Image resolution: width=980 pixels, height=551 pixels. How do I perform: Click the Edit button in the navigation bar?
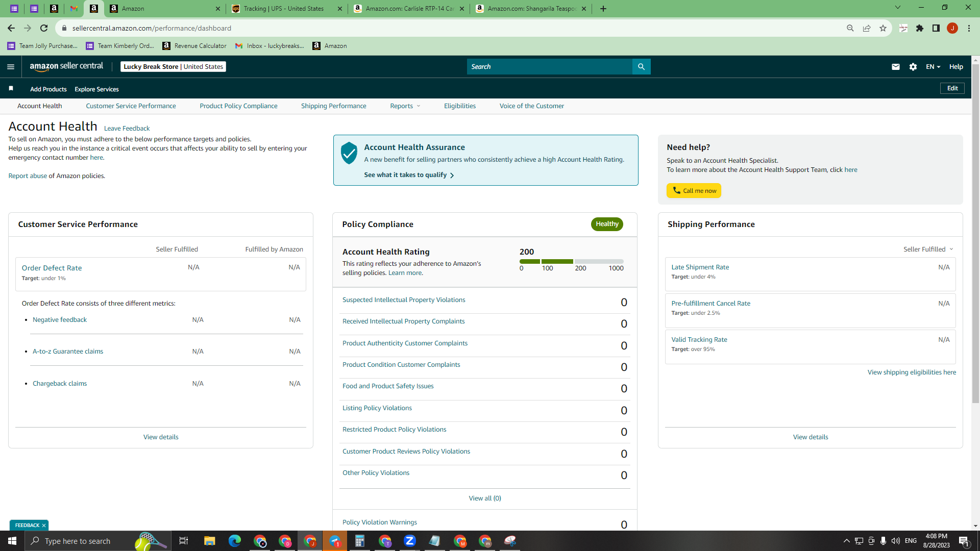pyautogui.click(x=952, y=88)
